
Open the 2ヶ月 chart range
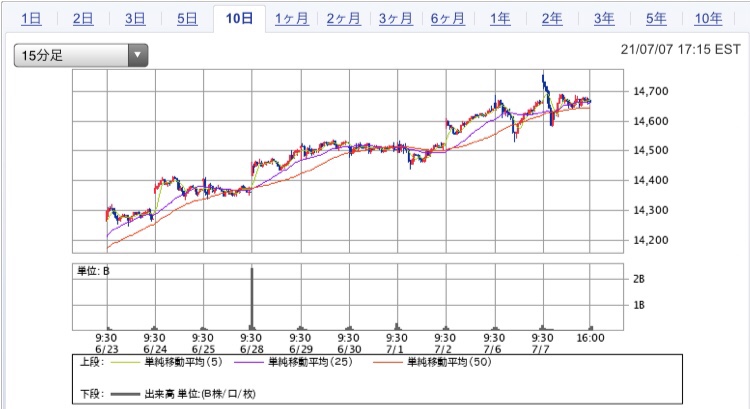(344, 19)
